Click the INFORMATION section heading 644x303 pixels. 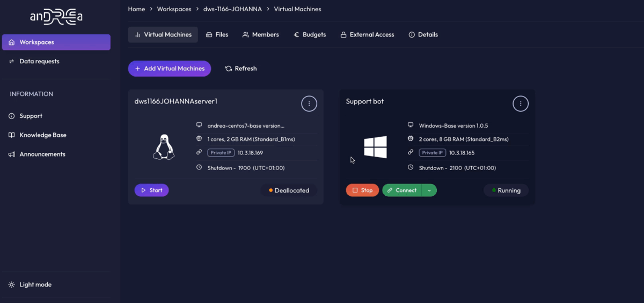pos(31,94)
